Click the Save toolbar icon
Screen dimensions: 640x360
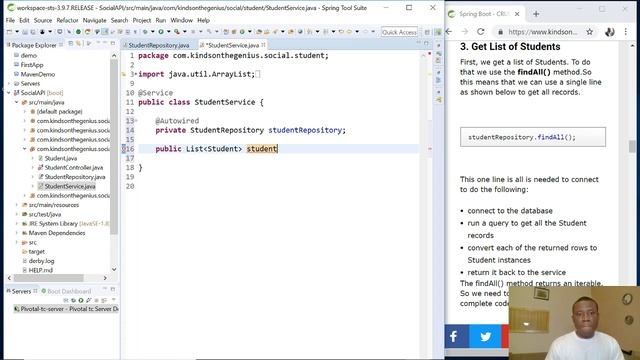click(x=25, y=31)
